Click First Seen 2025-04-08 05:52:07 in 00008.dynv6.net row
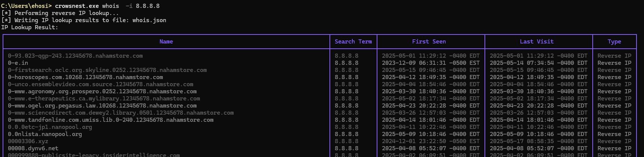The width and height of the screenshot is (644, 157). (x=431, y=148)
